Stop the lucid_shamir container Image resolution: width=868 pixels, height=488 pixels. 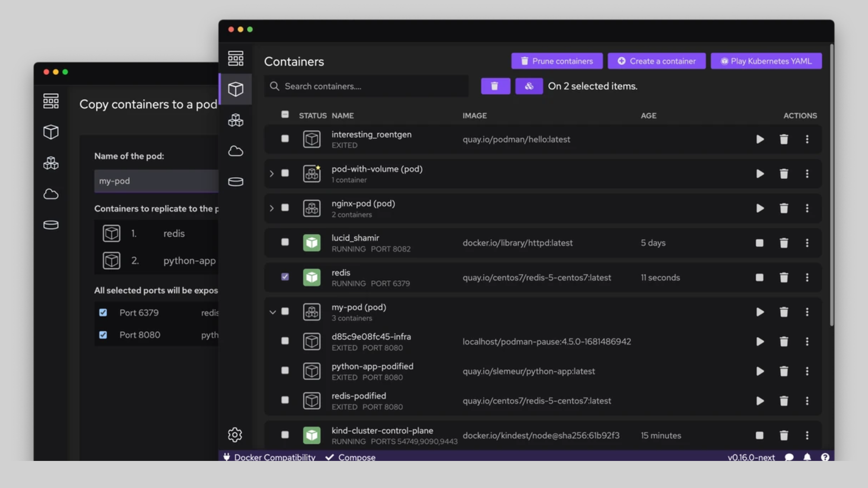[760, 243]
